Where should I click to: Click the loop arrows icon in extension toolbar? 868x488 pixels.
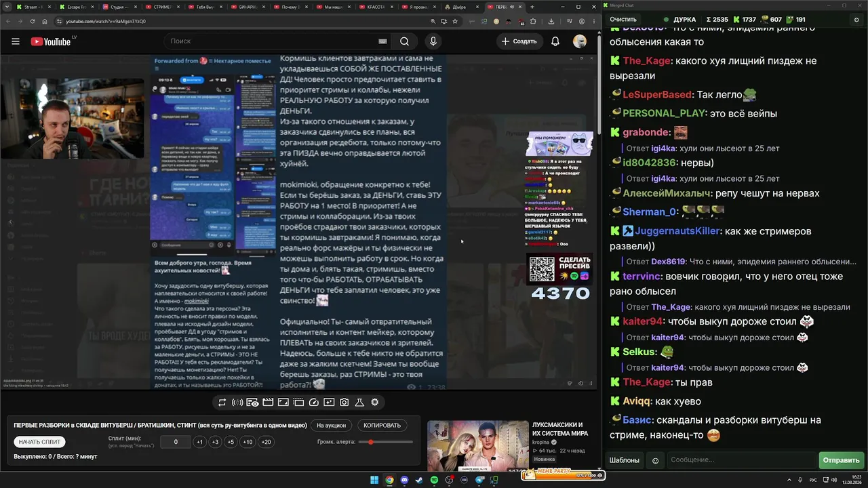point(222,403)
